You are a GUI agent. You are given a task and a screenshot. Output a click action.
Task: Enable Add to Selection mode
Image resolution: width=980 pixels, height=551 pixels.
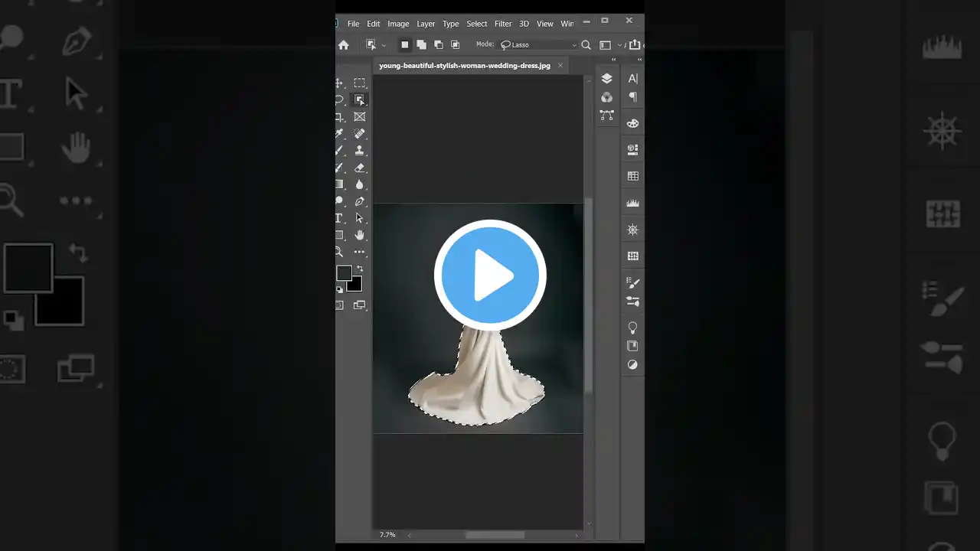coord(422,44)
